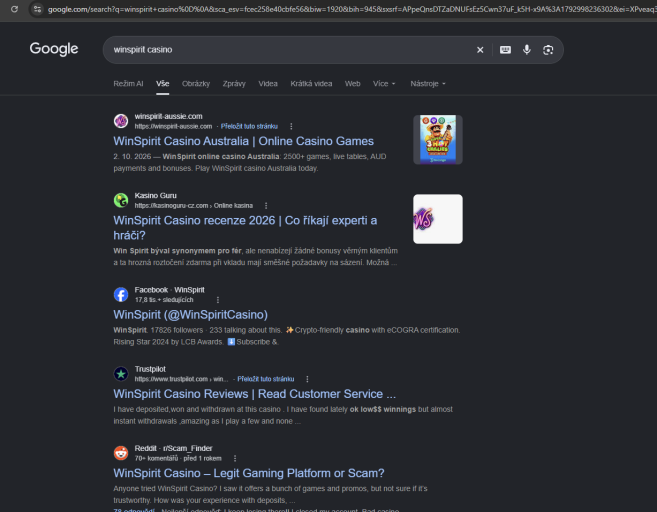
Task: Open more options for winspirit-aussie.com result
Action: (x=291, y=126)
